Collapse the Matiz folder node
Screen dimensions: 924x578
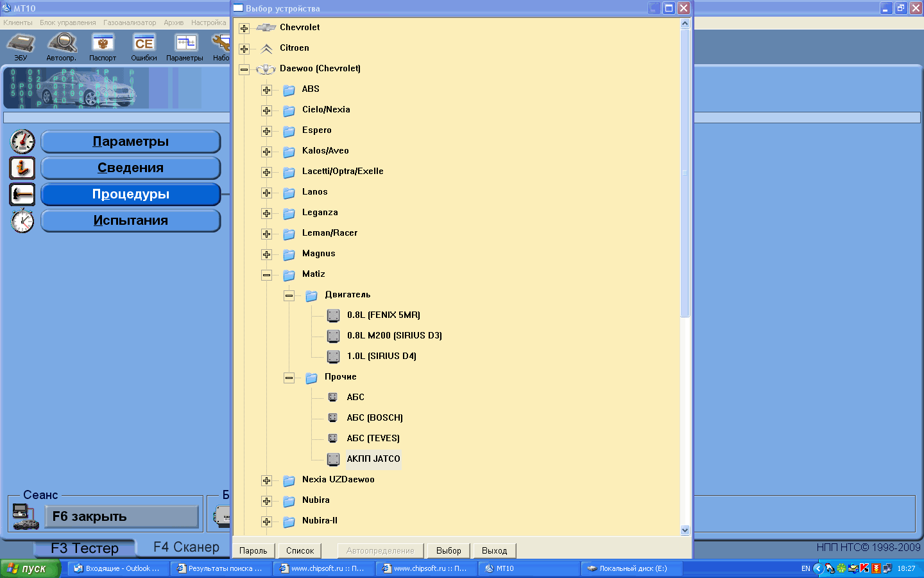[x=266, y=275]
